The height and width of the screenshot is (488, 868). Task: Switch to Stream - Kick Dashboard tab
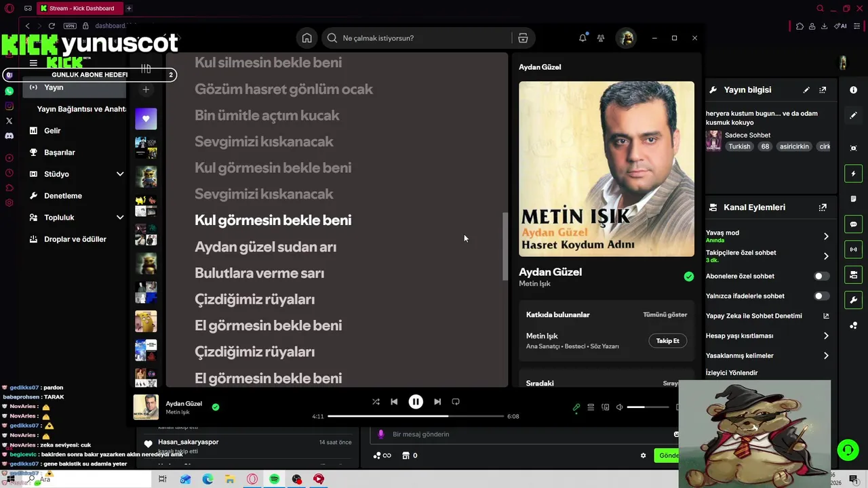coord(80,8)
